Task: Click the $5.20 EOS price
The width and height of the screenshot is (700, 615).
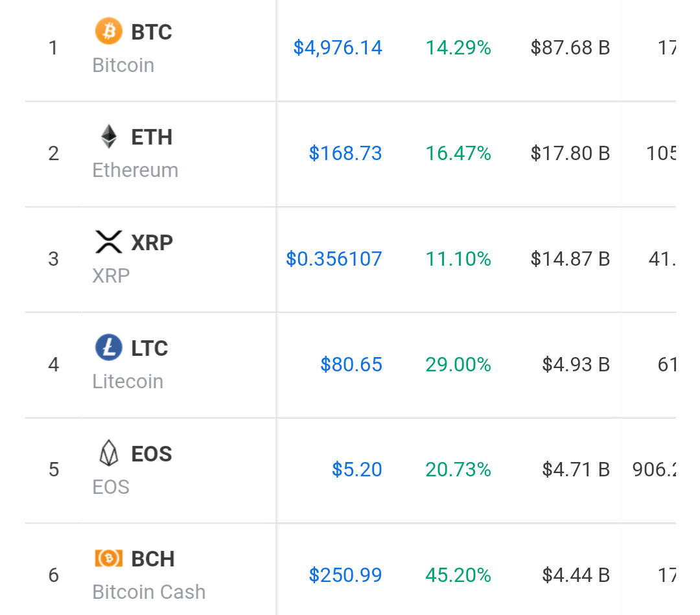Action: 356,469
